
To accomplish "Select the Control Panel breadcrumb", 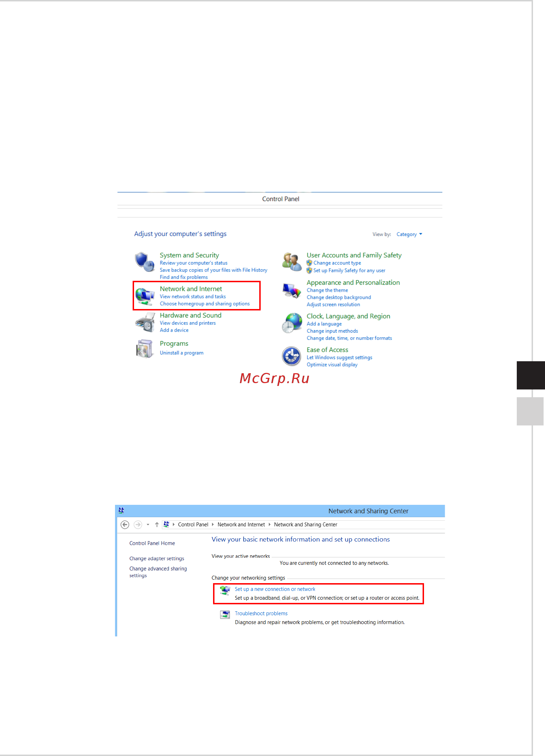I will click(193, 525).
